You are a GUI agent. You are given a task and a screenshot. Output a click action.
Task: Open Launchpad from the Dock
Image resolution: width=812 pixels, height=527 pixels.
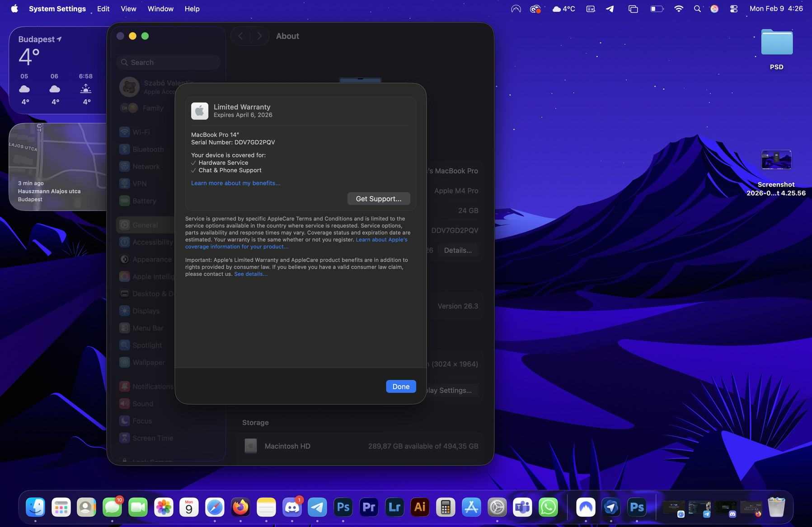pyautogui.click(x=61, y=507)
